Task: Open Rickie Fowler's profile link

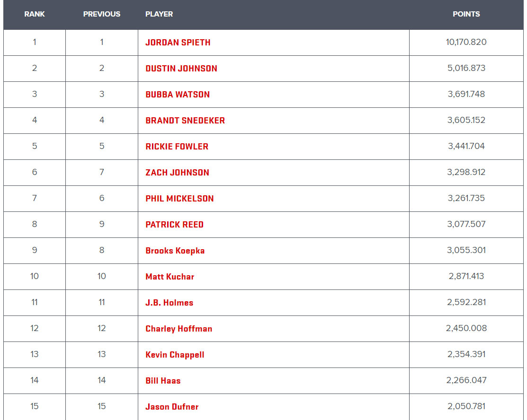Action: click(x=177, y=147)
